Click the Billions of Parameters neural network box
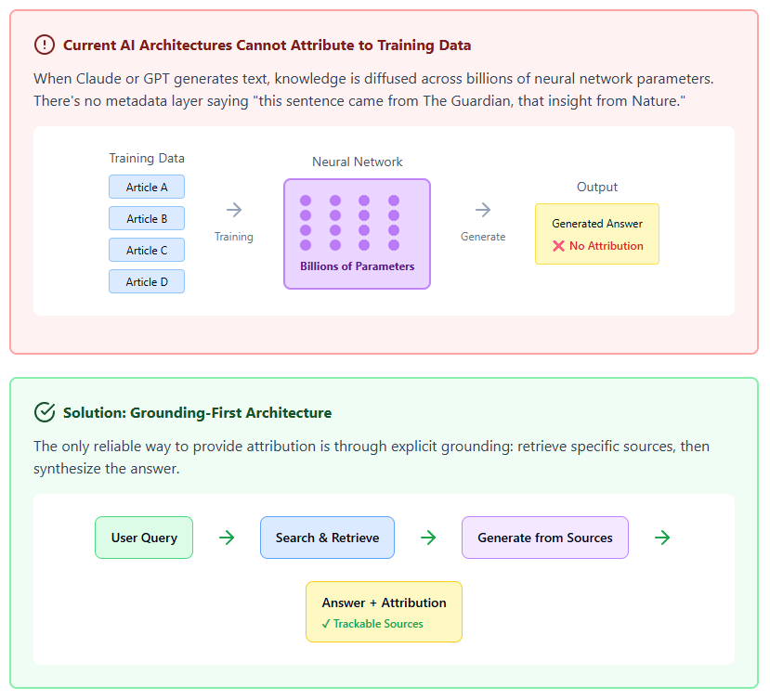This screenshot has width=770, height=700. point(357,234)
